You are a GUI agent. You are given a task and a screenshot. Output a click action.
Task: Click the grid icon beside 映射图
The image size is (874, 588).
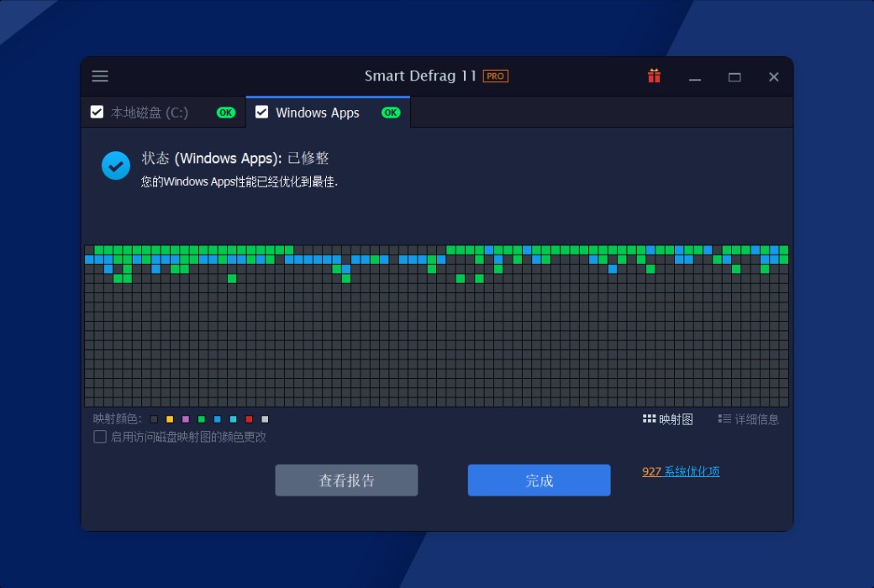[649, 418]
